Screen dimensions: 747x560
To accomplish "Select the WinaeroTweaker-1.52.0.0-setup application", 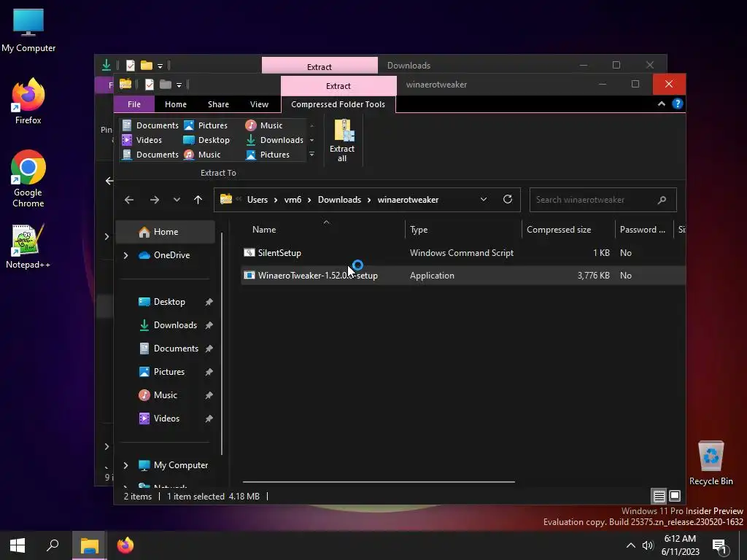I will pyautogui.click(x=317, y=275).
